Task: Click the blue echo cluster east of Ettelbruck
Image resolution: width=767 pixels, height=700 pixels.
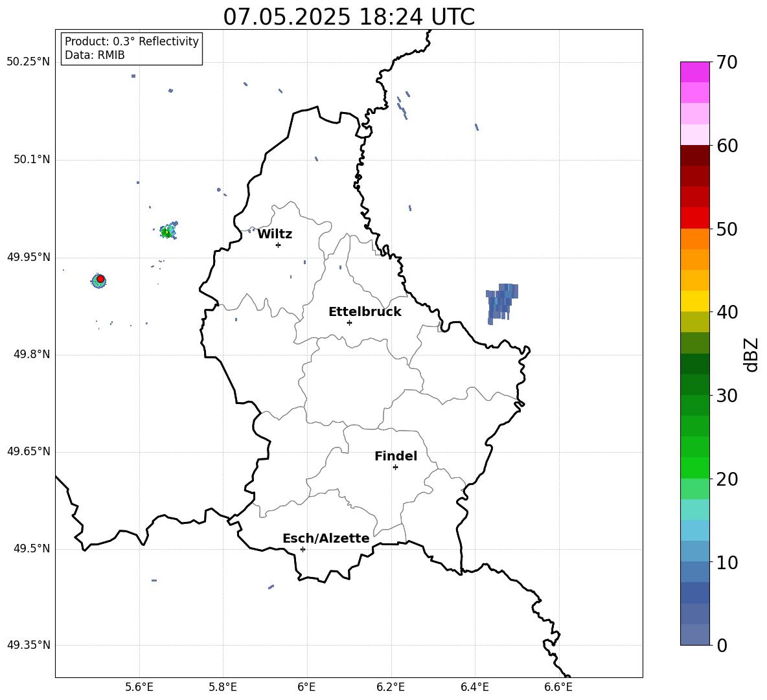Action: point(502,303)
